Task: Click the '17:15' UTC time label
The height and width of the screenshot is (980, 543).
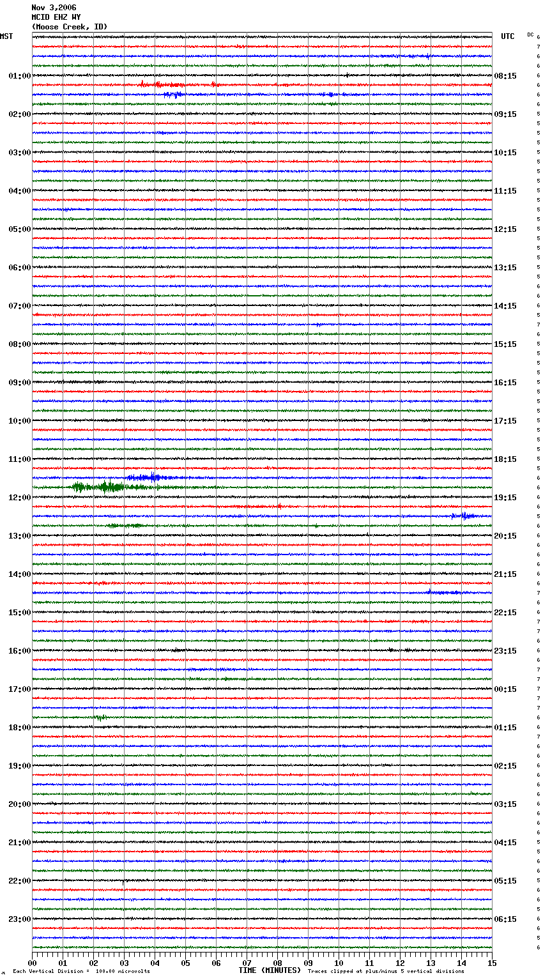Action: [505, 421]
